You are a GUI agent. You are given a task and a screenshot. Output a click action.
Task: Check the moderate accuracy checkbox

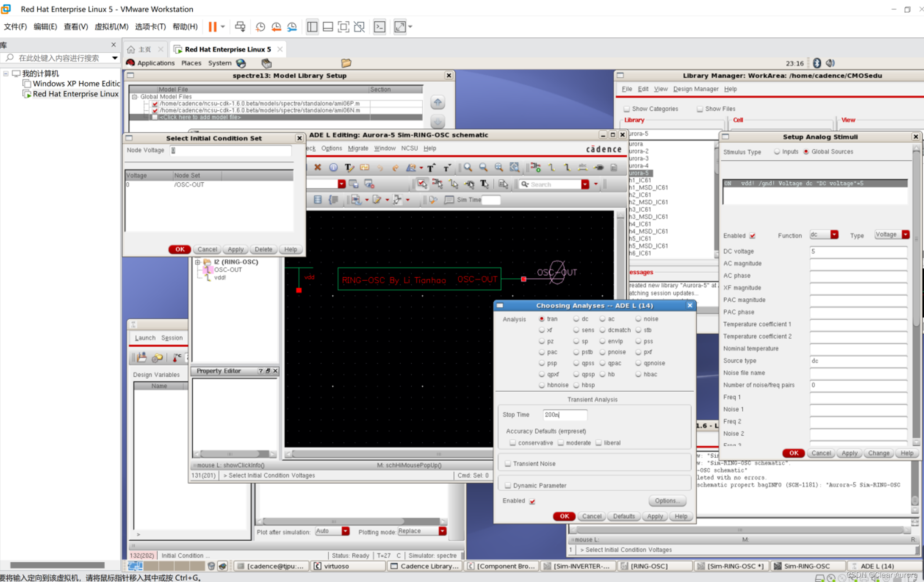coord(561,443)
